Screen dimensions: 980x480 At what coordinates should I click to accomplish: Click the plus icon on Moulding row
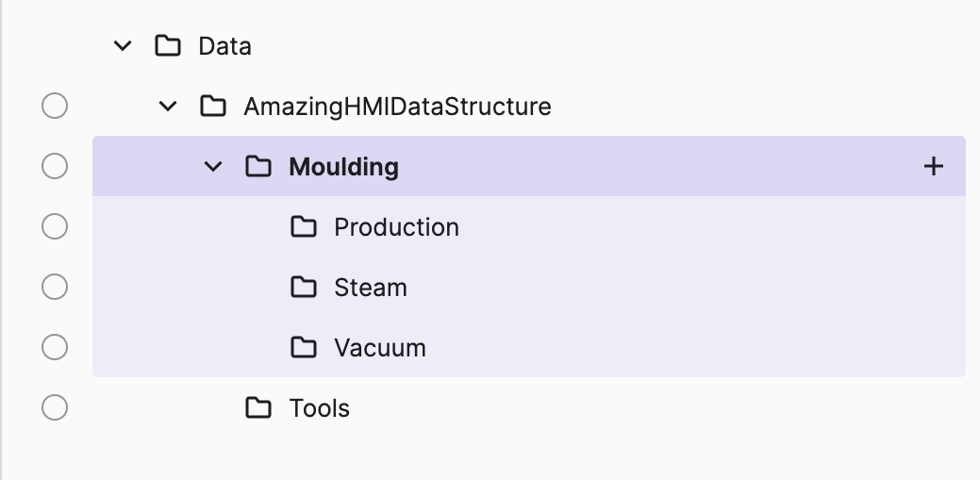click(x=933, y=167)
